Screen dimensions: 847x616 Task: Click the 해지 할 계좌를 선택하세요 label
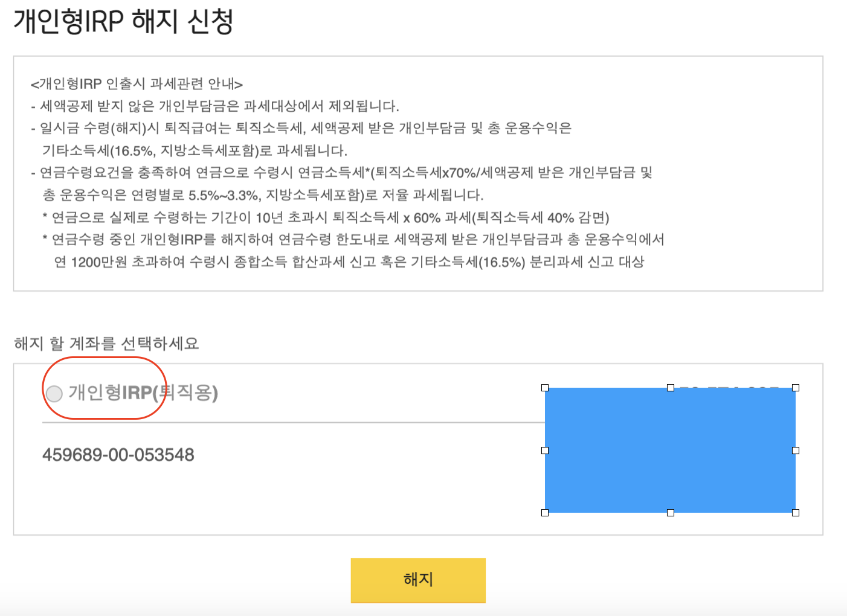[106, 343]
